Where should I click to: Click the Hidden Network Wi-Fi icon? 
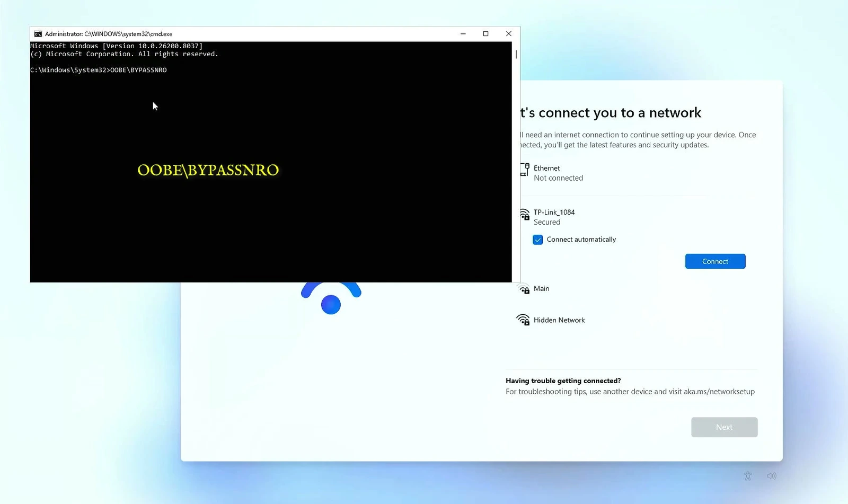523,320
